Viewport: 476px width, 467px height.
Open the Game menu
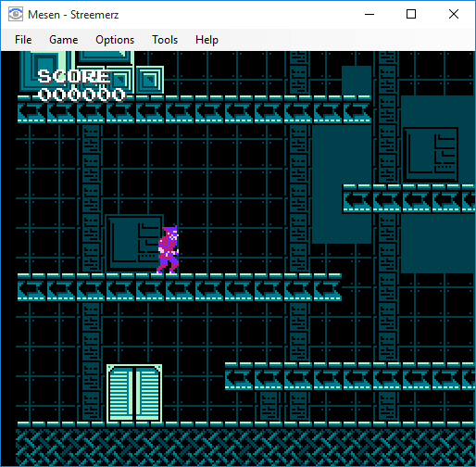click(x=64, y=40)
